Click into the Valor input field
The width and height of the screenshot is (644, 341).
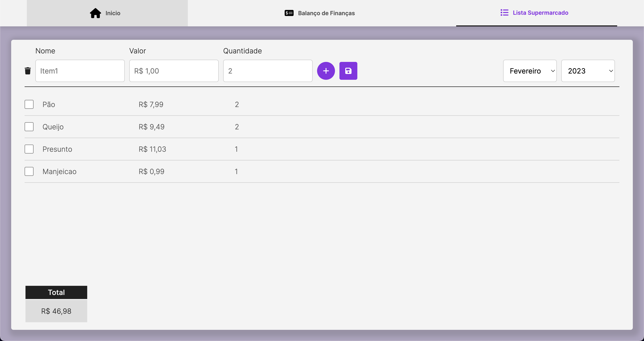[x=174, y=71]
